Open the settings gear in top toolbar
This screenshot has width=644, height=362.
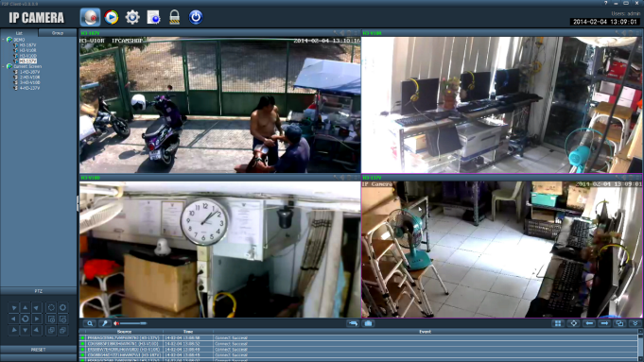132,17
